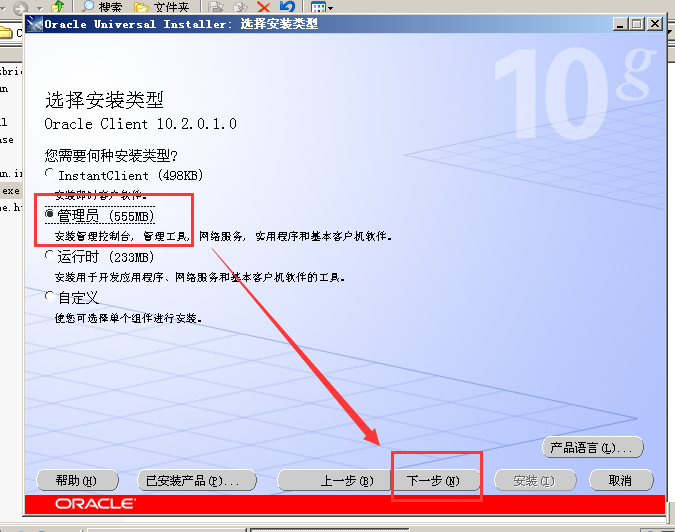Click the Oracle installer title bar icon

pos(34,24)
